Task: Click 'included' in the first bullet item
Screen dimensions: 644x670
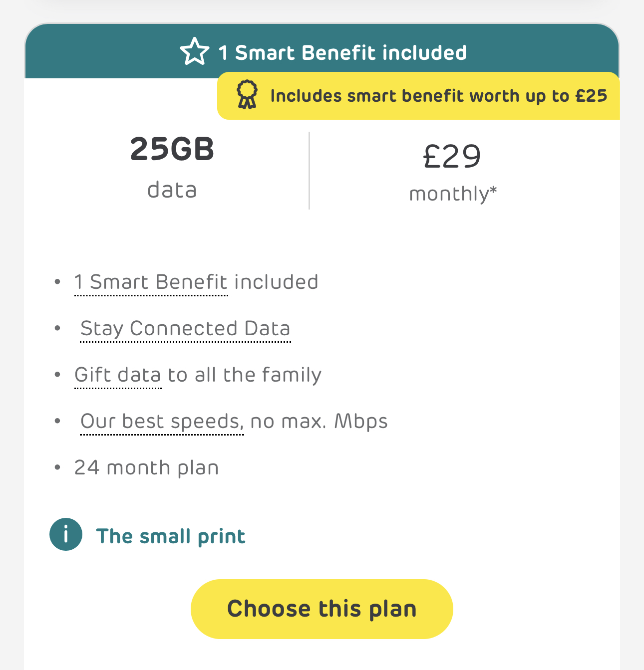Action: point(276,282)
